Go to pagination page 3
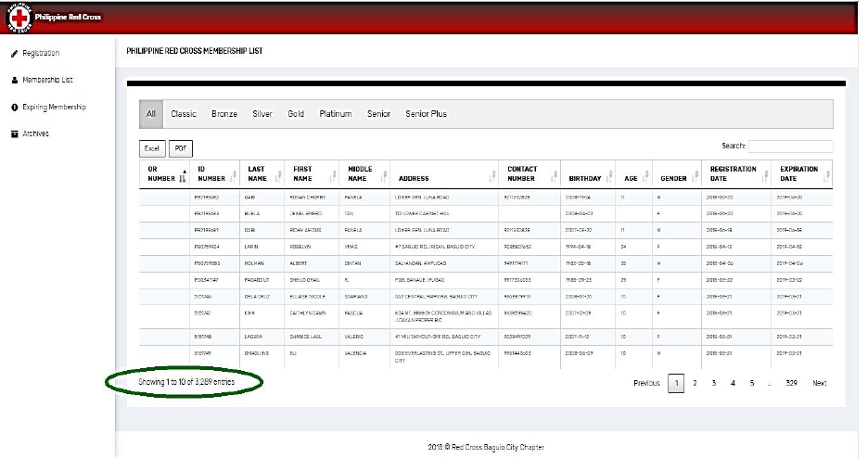Screen dimensions: 868x459 pos(713,383)
